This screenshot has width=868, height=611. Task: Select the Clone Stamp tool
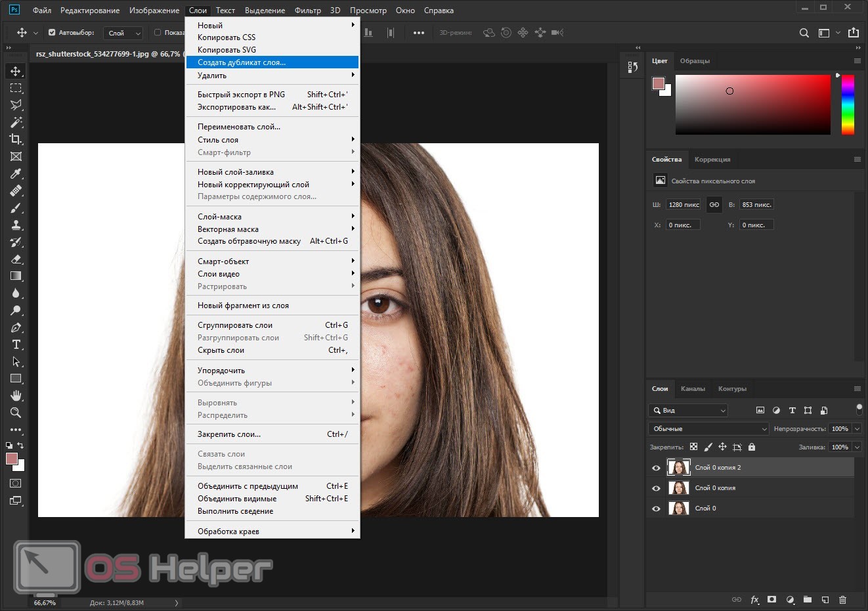[x=16, y=225]
